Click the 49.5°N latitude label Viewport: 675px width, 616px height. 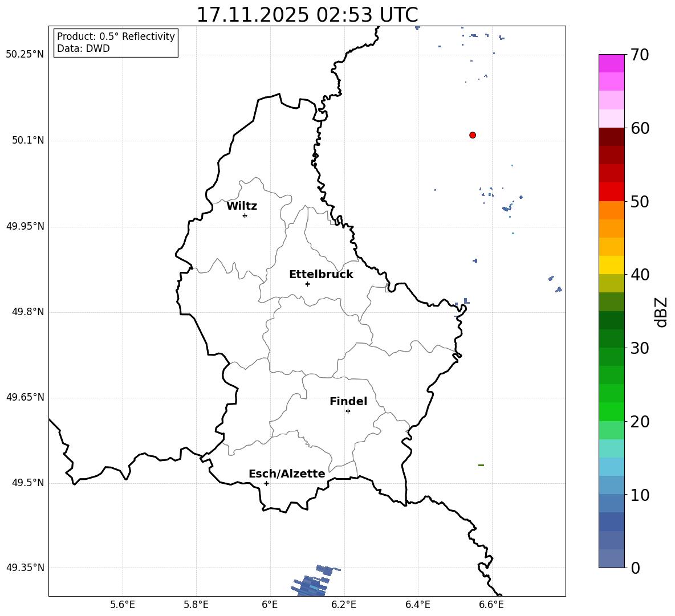(28, 483)
